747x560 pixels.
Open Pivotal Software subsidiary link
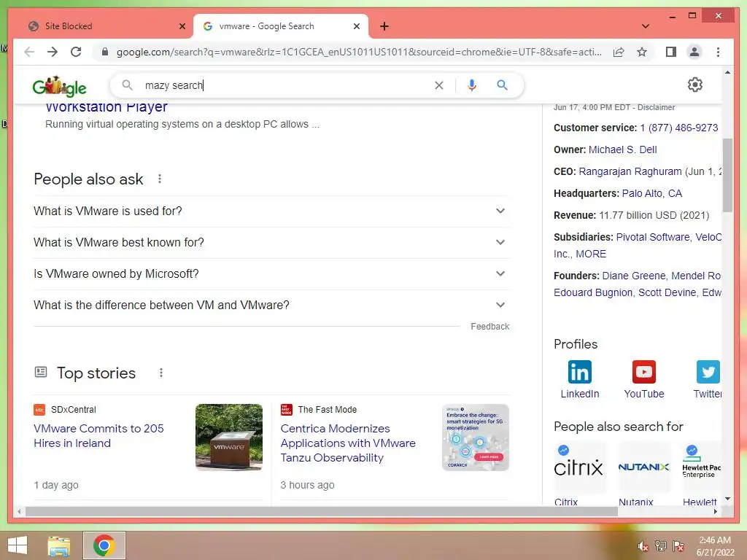click(653, 237)
